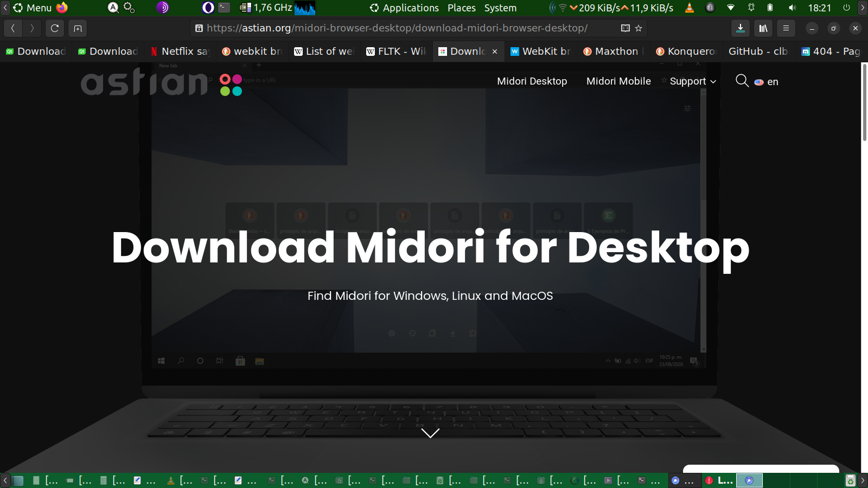Click the search magnifier on the Astian site
Viewport: 868px width, 488px height.
742,81
